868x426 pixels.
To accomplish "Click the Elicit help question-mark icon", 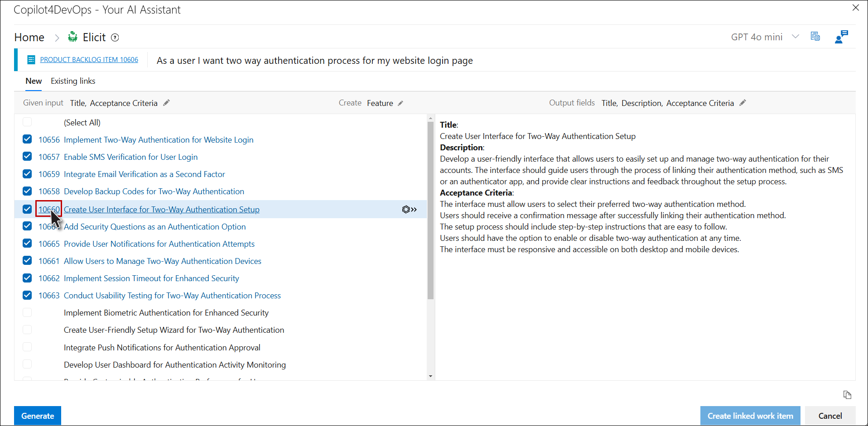I will (x=115, y=38).
